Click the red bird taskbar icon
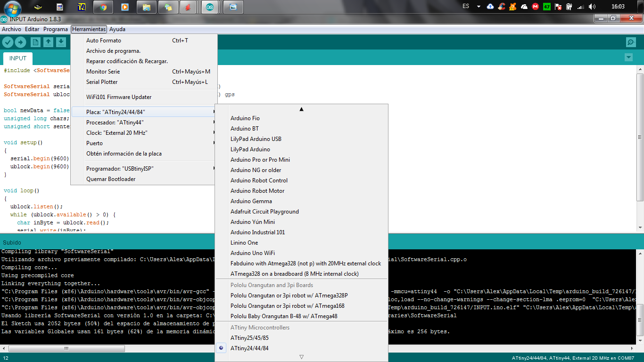This screenshot has height=362, width=644. (x=188, y=7)
